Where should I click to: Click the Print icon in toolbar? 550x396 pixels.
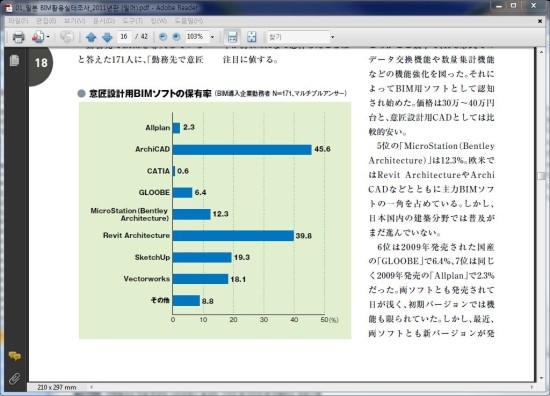[x=18, y=37]
